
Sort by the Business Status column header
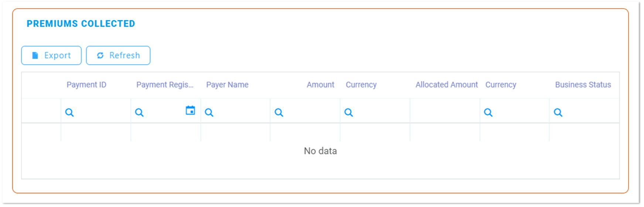coord(583,85)
